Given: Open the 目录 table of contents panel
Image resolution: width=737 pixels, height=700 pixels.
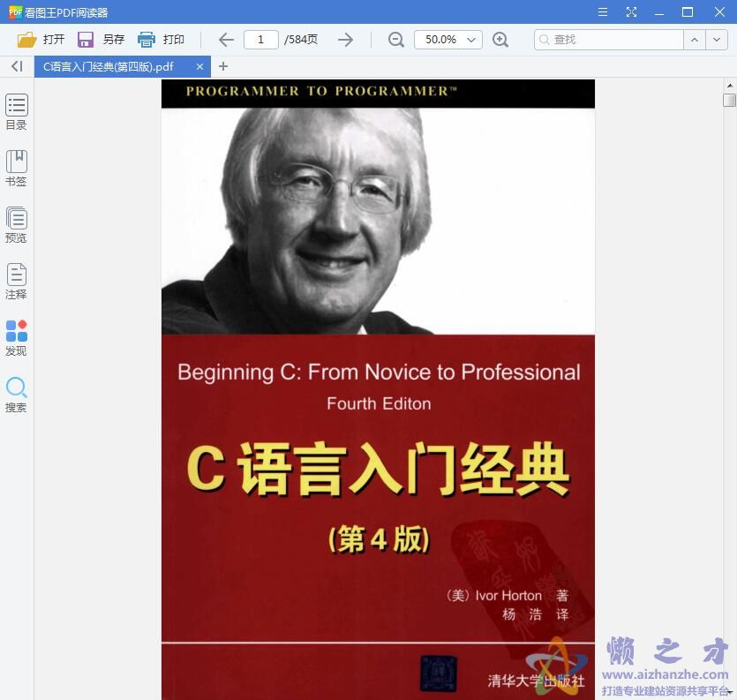Looking at the screenshot, I should pos(17,112).
